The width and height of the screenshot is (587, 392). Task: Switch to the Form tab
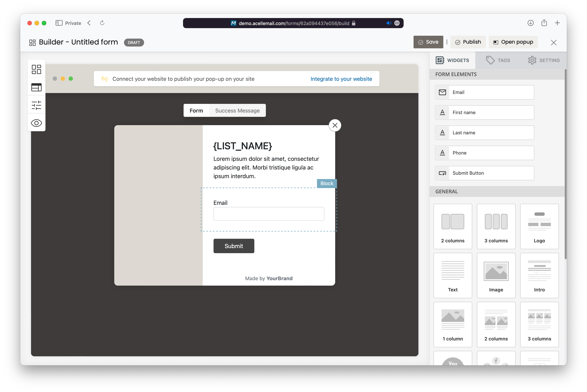[196, 110]
